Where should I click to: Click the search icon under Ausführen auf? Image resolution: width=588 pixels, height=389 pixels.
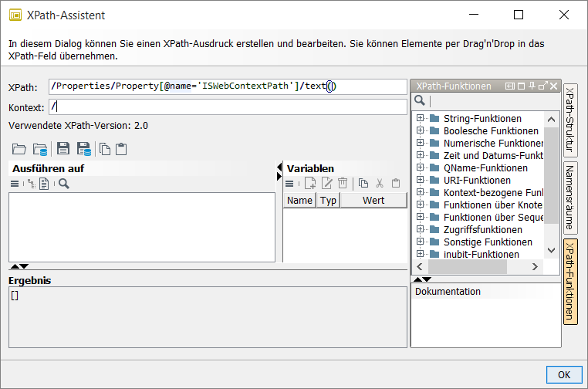pyautogui.click(x=64, y=184)
